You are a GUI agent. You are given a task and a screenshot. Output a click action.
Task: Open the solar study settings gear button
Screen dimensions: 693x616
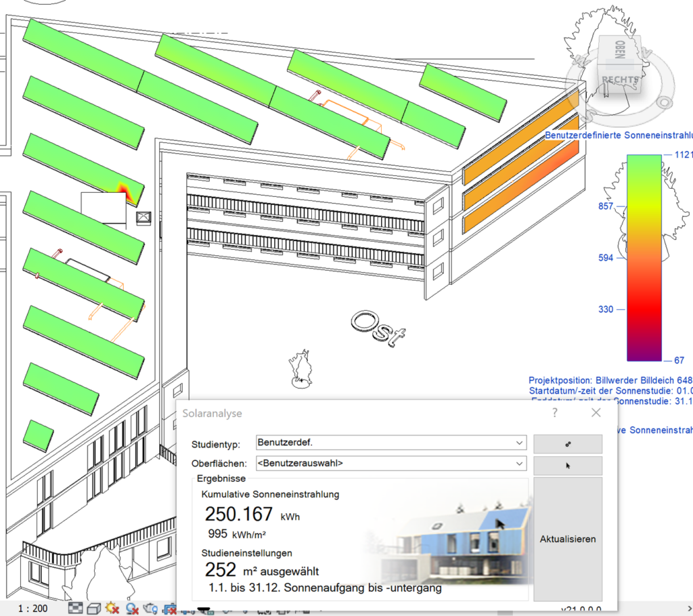(567, 444)
